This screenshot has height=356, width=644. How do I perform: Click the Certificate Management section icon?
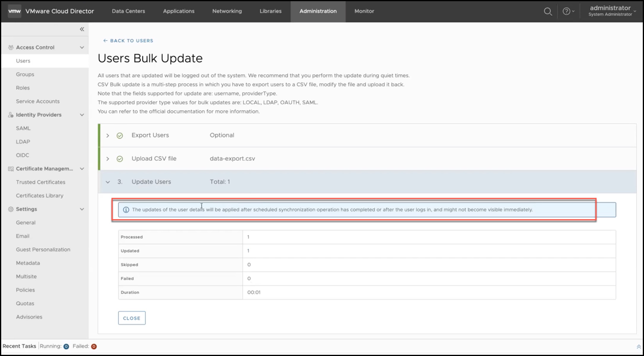tap(11, 169)
